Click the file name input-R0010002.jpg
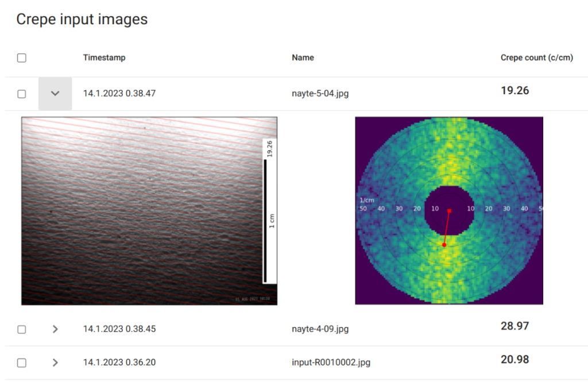The width and height of the screenshot is (588, 389). pos(331,363)
